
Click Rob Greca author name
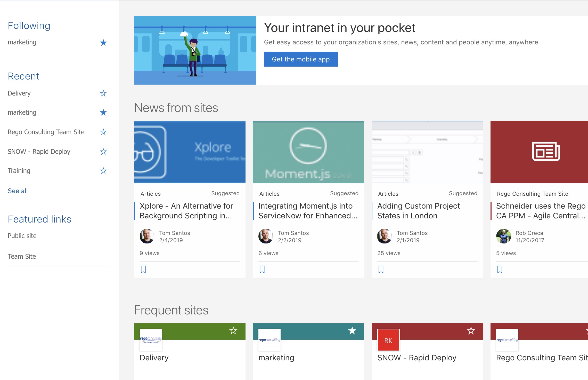tap(529, 233)
